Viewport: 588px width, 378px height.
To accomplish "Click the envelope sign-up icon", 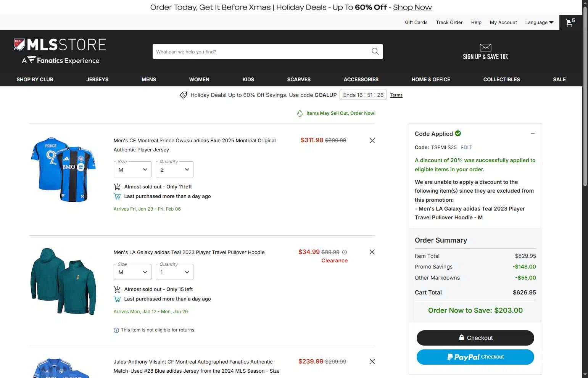I will pos(485,47).
